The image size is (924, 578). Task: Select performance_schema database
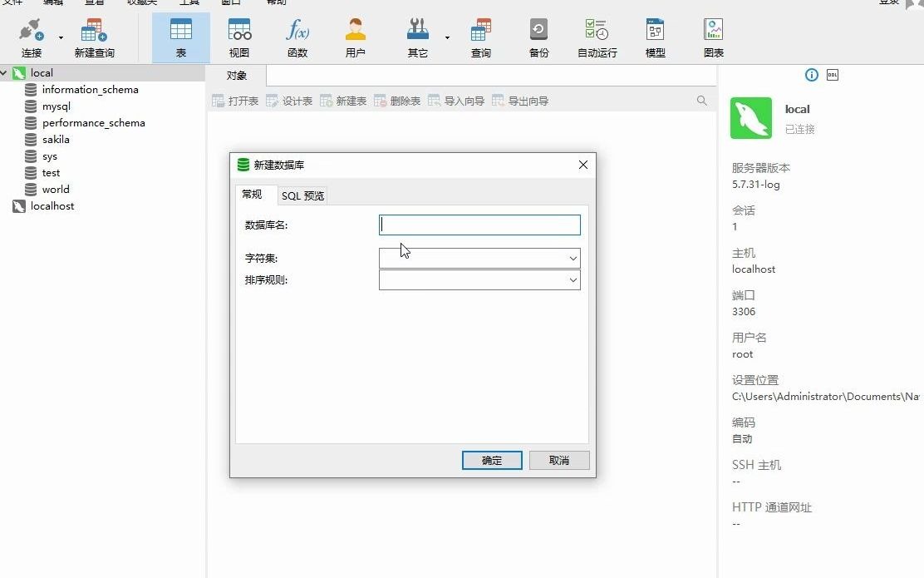click(x=93, y=123)
